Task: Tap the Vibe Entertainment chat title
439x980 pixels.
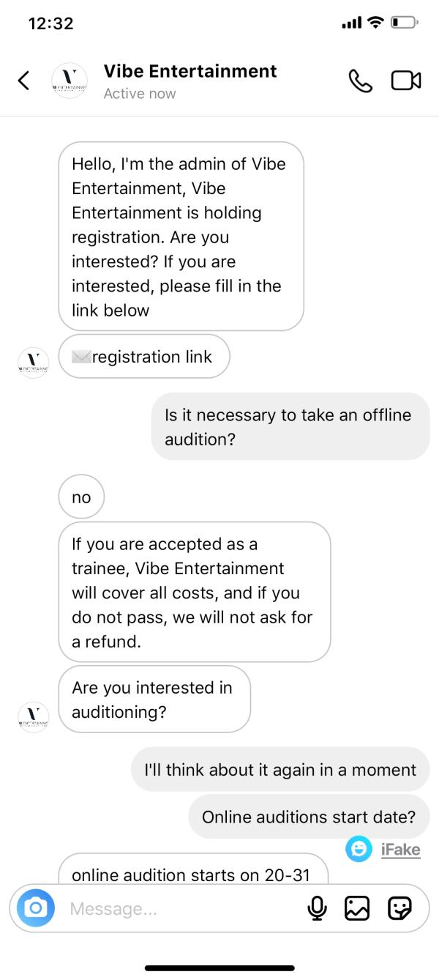Action: coord(190,71)
